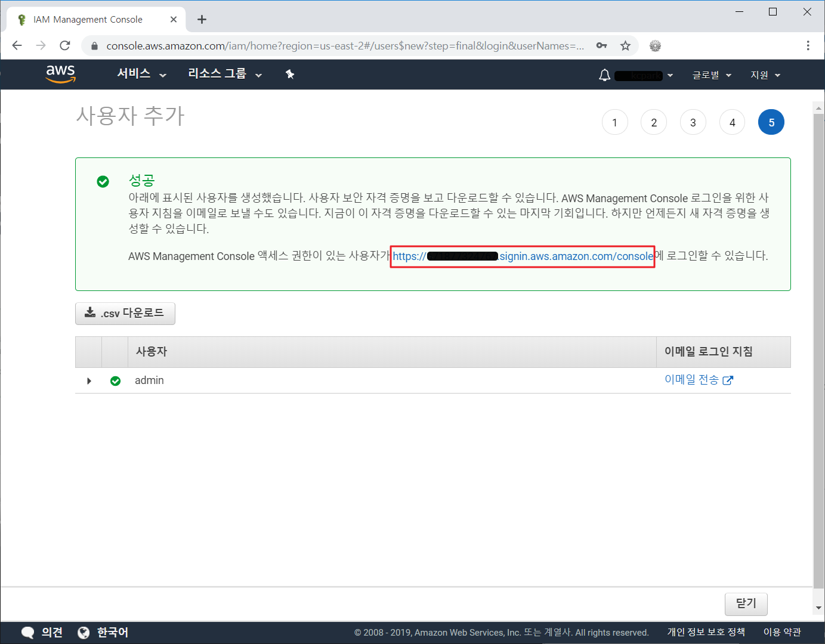Go to step 3 of the wizard

point(693,122)
